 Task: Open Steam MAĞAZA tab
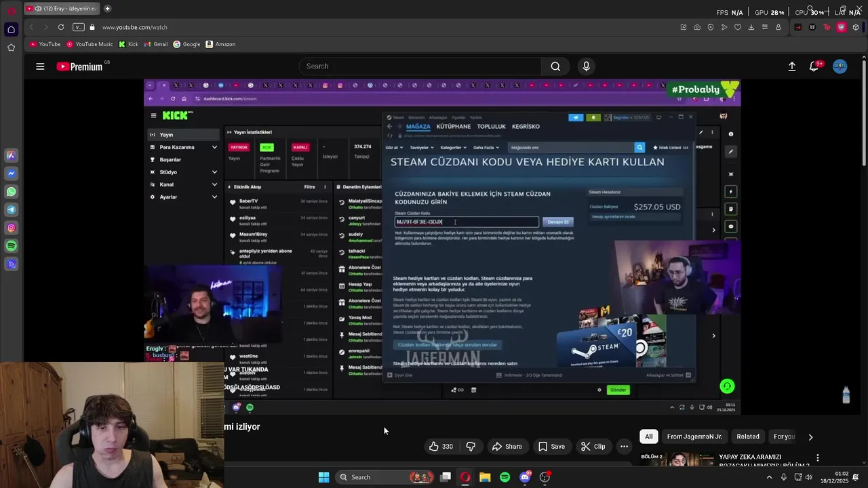point(418,127)
